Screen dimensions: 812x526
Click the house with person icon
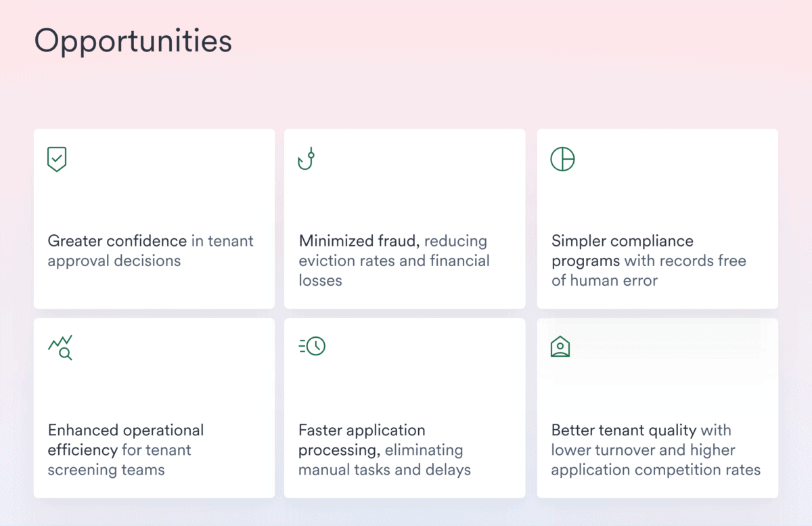point(560,347)
